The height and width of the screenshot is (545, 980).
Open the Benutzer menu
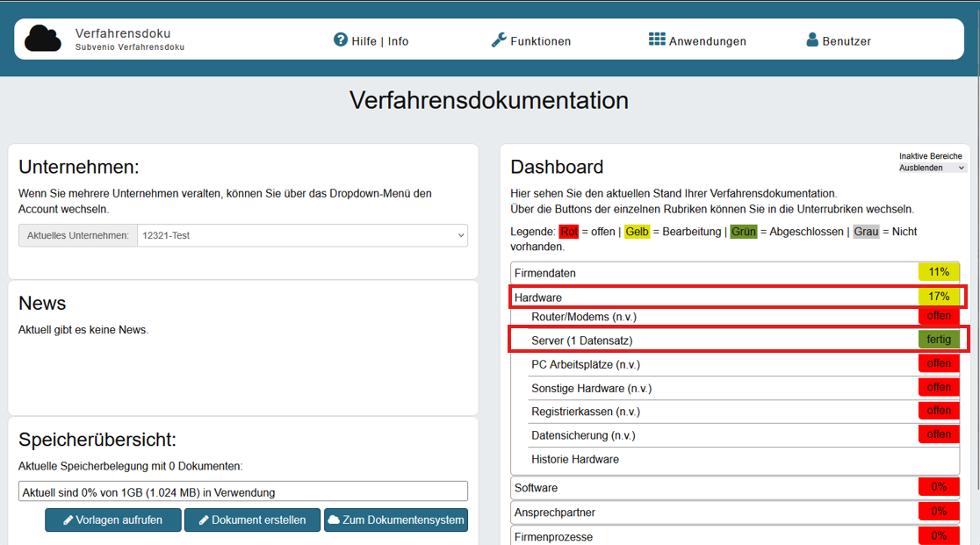(838, 40)
